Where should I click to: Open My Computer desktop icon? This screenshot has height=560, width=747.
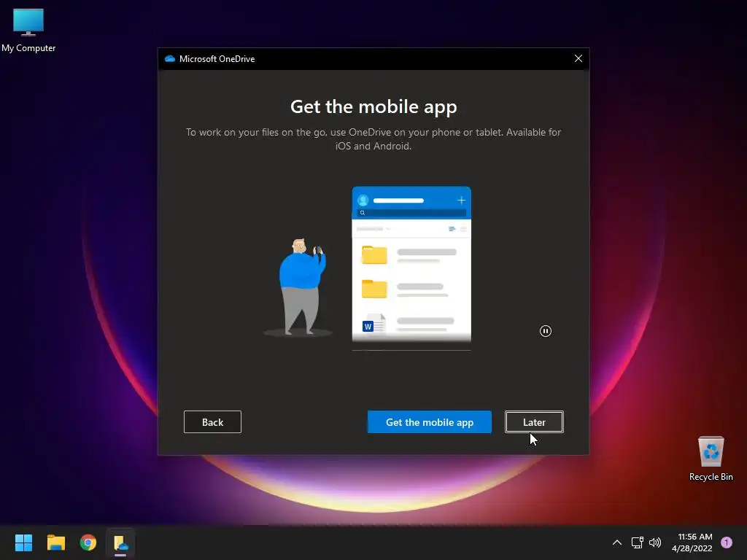point(28,31)
